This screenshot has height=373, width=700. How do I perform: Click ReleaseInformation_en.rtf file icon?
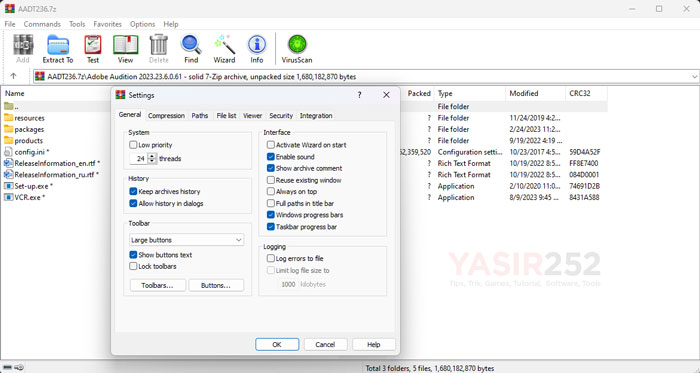(8, 163)
